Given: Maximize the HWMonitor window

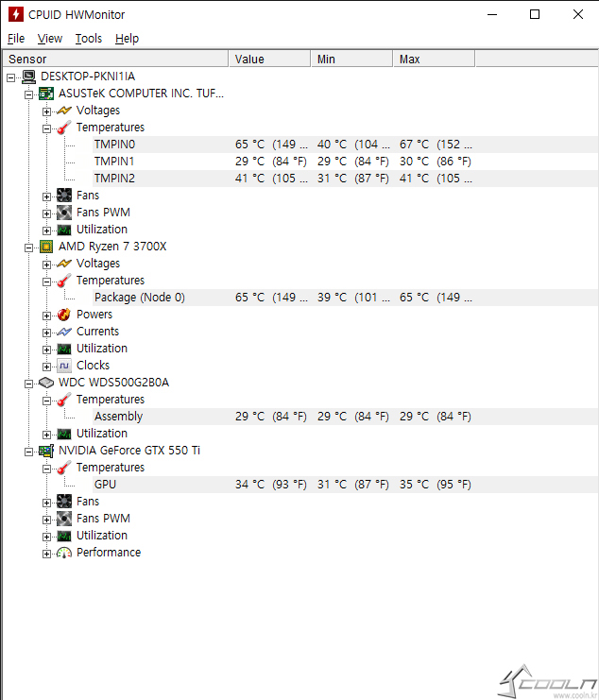Looking at the screenshot, I should 534,14.
